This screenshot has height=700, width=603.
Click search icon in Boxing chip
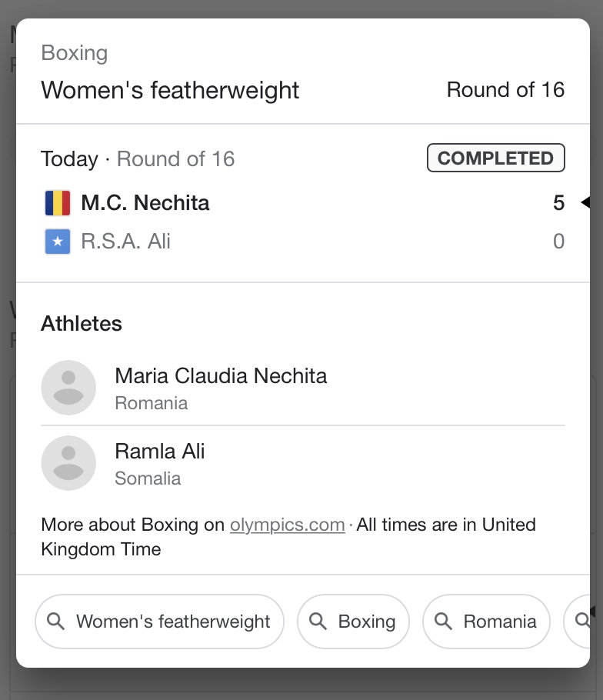318,622
